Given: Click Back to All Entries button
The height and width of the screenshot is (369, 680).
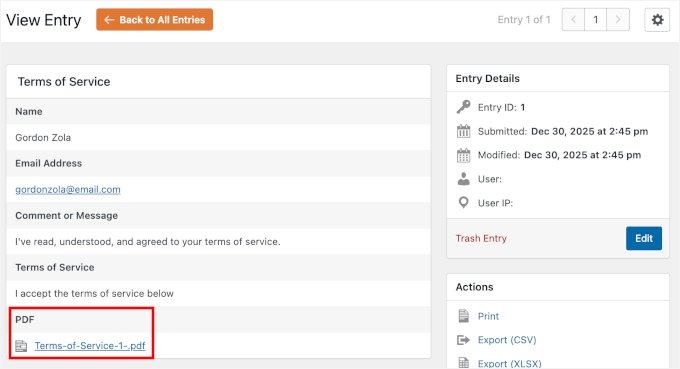Looking at the screenshot, I should [x=154, y=20].
